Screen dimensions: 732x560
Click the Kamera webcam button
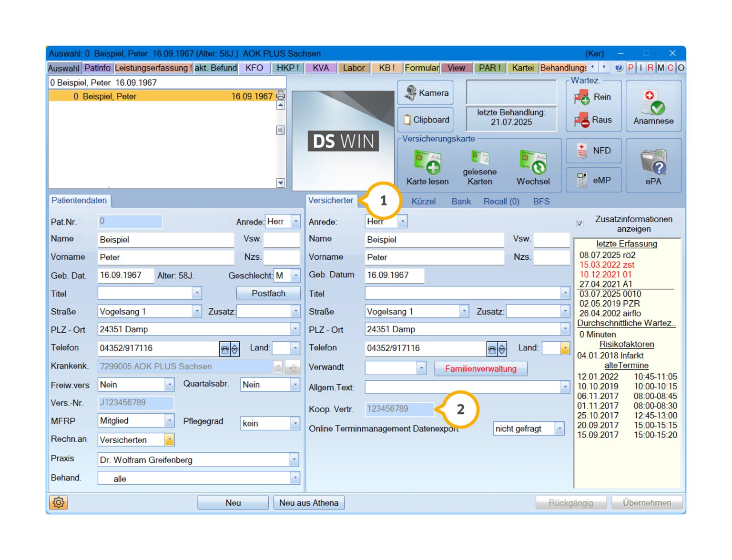tap(426, 93)
